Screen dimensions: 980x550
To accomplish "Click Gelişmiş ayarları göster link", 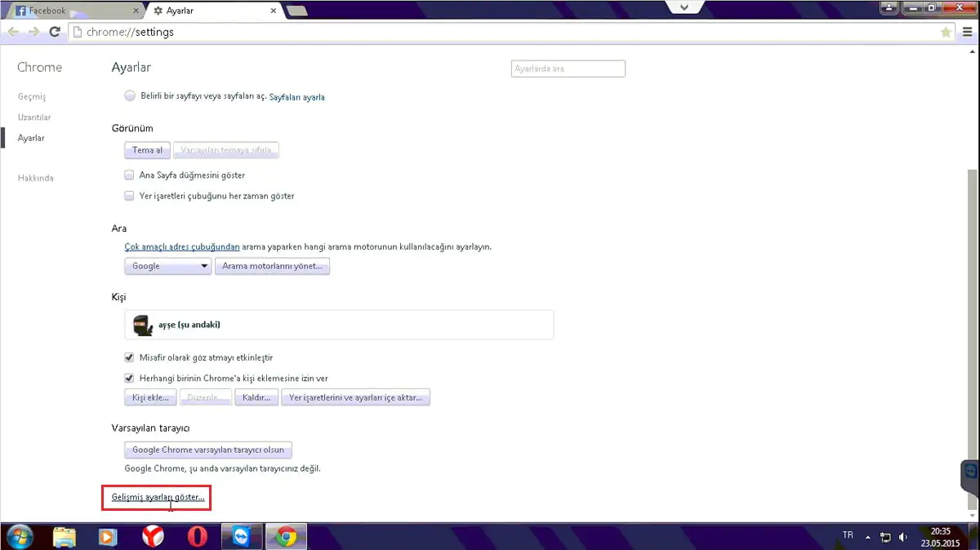I will (x=156, y=497).
